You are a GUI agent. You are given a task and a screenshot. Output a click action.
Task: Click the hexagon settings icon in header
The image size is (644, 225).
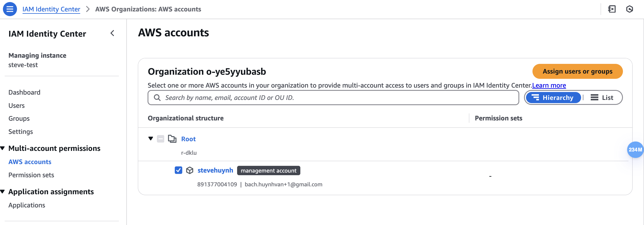630,9
